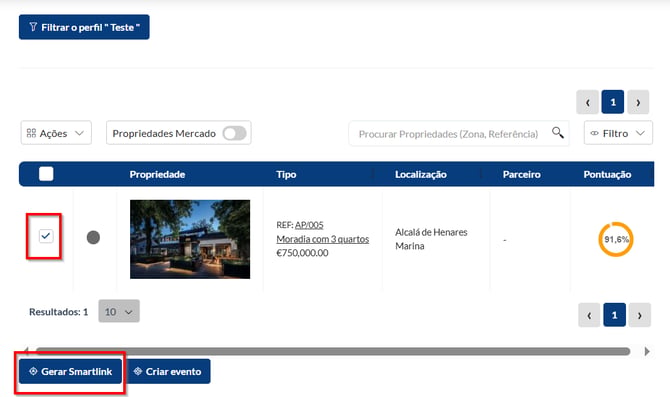Open the AP/005 reference link
Viewport: 670px width, 397px height.
pyautogui.click(x=309, y=225)
